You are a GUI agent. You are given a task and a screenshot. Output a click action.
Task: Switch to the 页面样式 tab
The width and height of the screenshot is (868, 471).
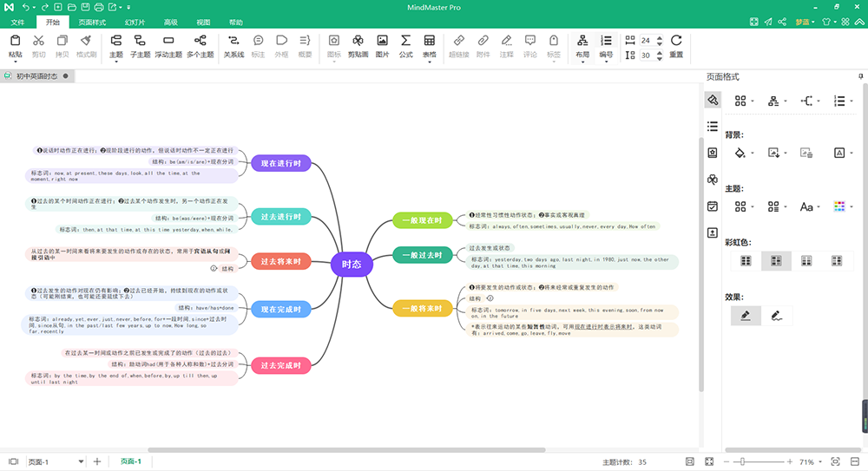pyautogui.click(x=92, y=23)
